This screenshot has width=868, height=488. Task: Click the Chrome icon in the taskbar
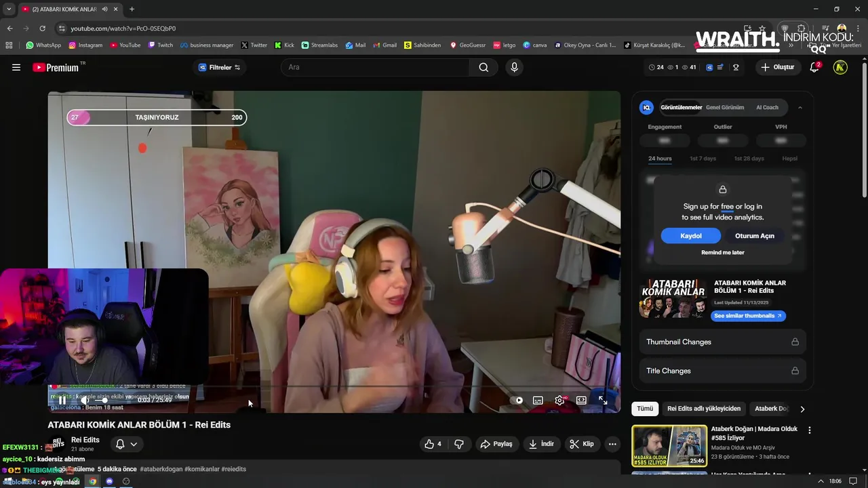point(93,481)
